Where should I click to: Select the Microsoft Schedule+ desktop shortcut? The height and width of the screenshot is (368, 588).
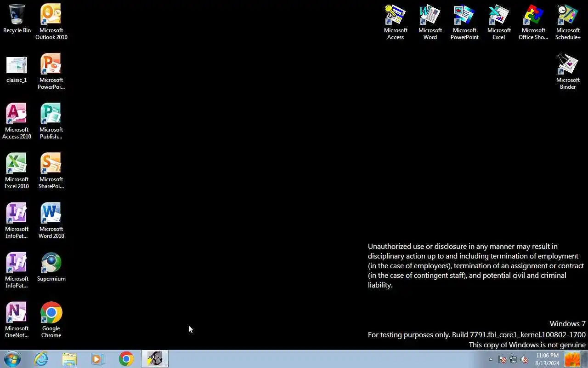(568, 22)
